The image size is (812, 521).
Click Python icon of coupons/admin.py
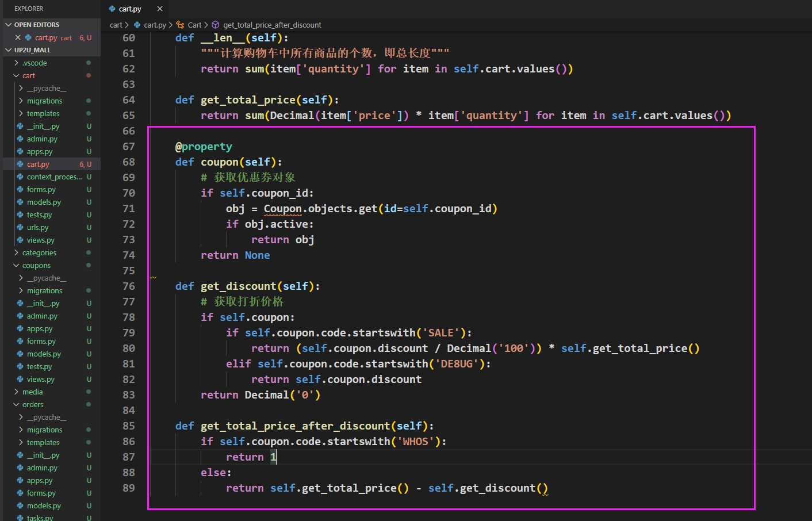[21, 316]
